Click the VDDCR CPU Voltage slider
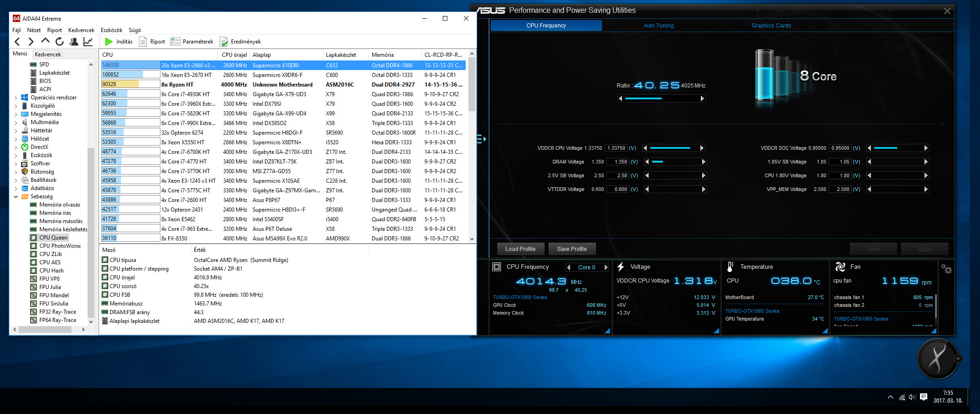The image size is (980, 414). pos(674,148)
